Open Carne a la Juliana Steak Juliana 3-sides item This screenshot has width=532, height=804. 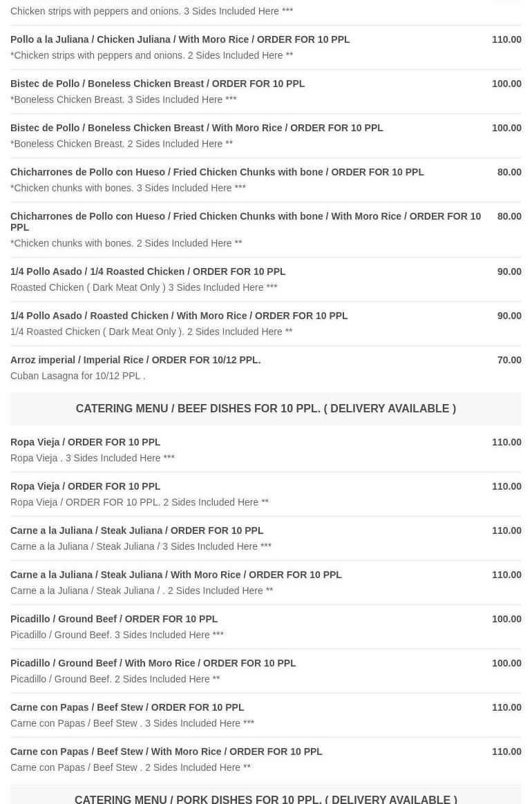click(x=137, y=531)
